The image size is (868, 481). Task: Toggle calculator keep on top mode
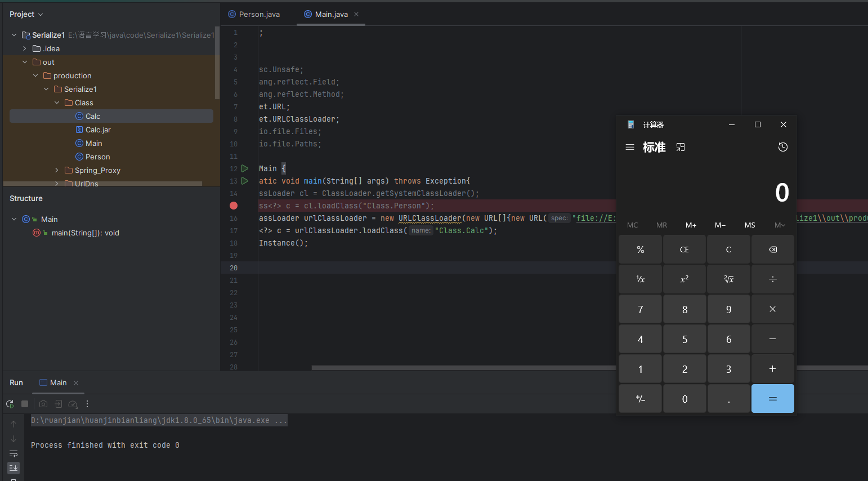point(681,147)
